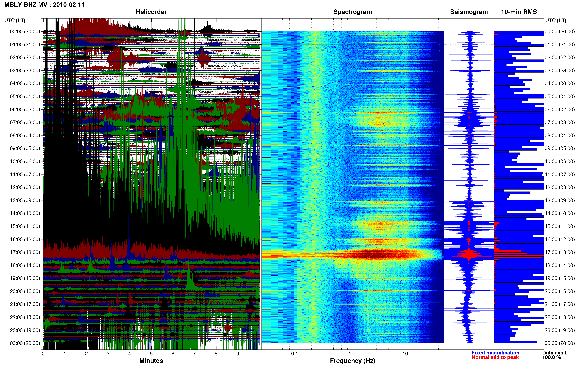Click "02:00 (22:00)" on the Helicorder time axis
This screenshot has height=368, width=588.
coord(25,57)
